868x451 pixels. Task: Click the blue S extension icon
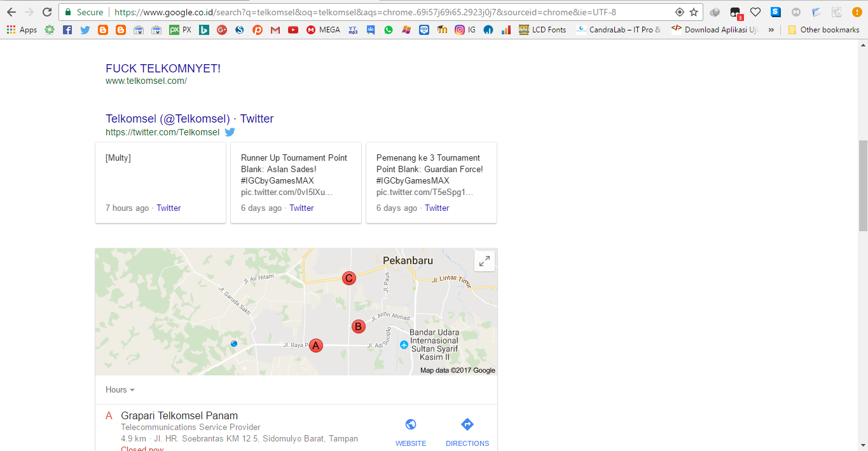coord(776,12)
